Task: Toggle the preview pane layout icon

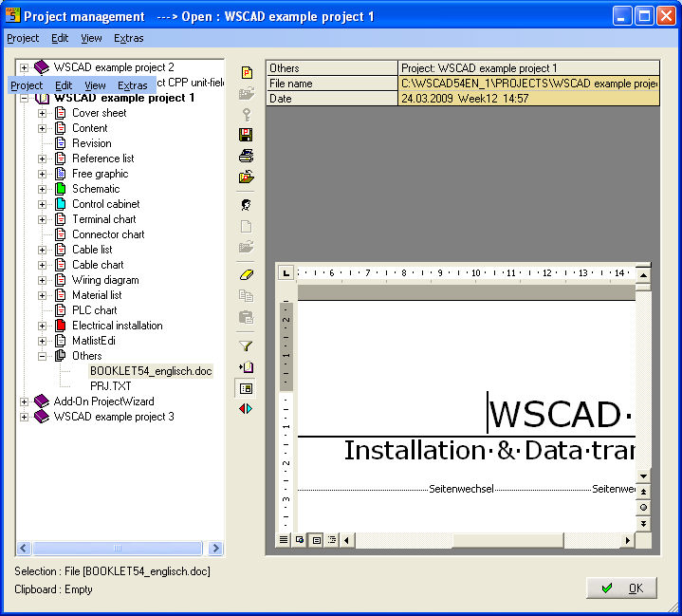Action: [246, 388]
